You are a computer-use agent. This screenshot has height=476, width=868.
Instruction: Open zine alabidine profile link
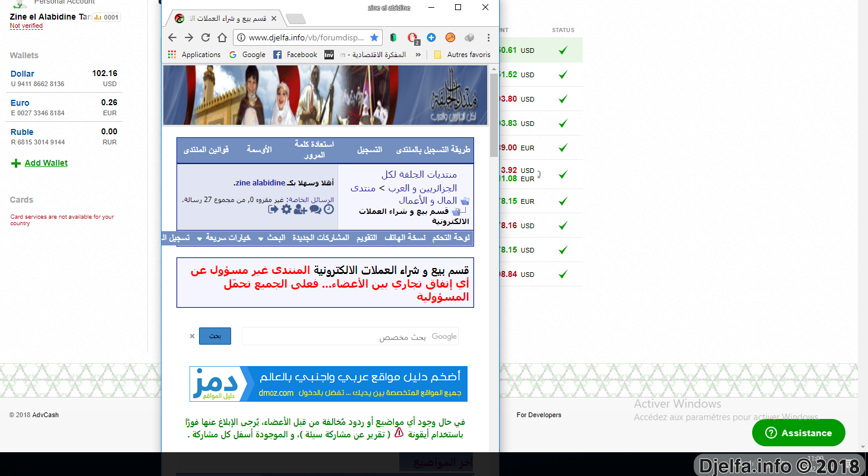[260, 183]
